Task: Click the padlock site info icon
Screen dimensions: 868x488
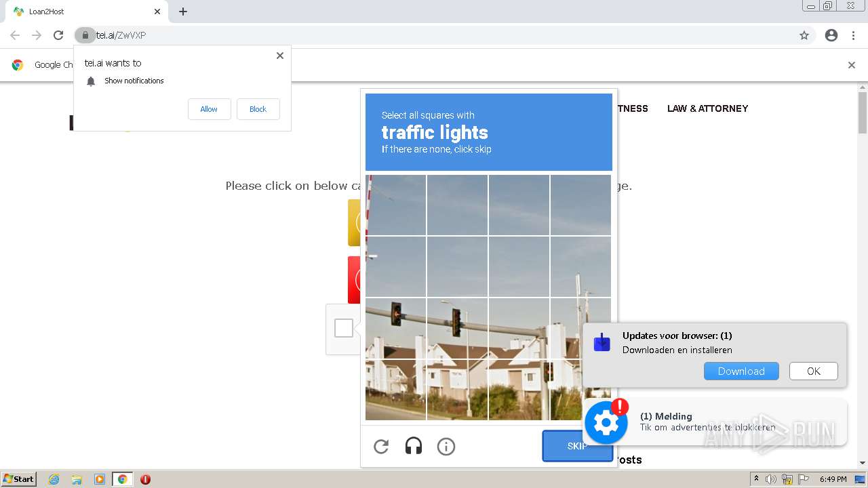Action: point(85,35)
